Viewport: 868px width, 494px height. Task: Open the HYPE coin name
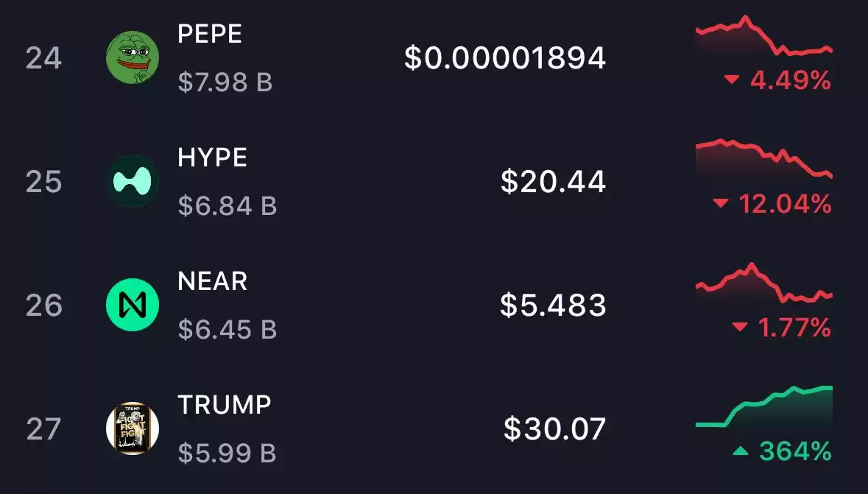(212, 158)
